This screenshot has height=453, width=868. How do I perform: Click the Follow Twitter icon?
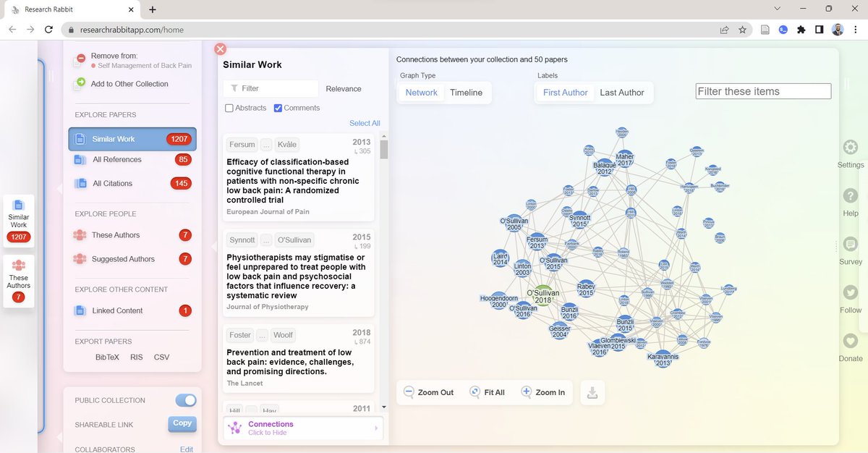pyautogui.click(x=851, y=292)
